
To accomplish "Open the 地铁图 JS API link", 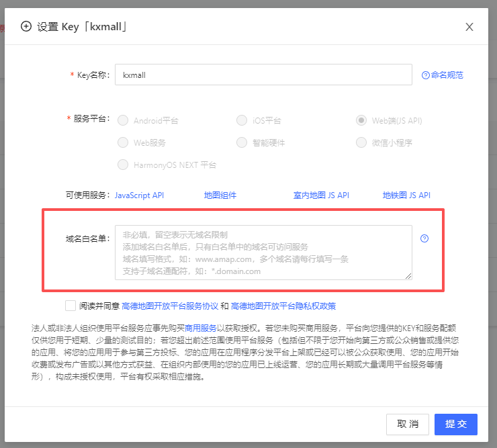I will tap(406, 195).
